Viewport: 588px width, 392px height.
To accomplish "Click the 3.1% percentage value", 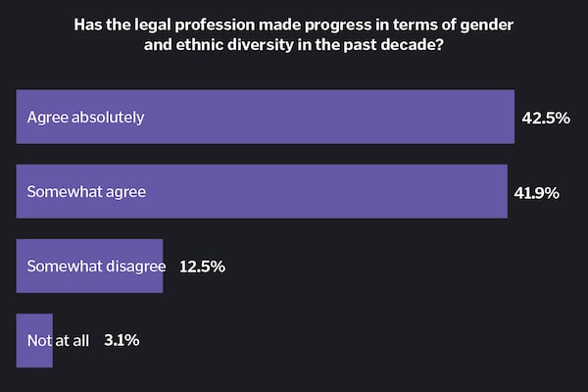I will [122, 341].
